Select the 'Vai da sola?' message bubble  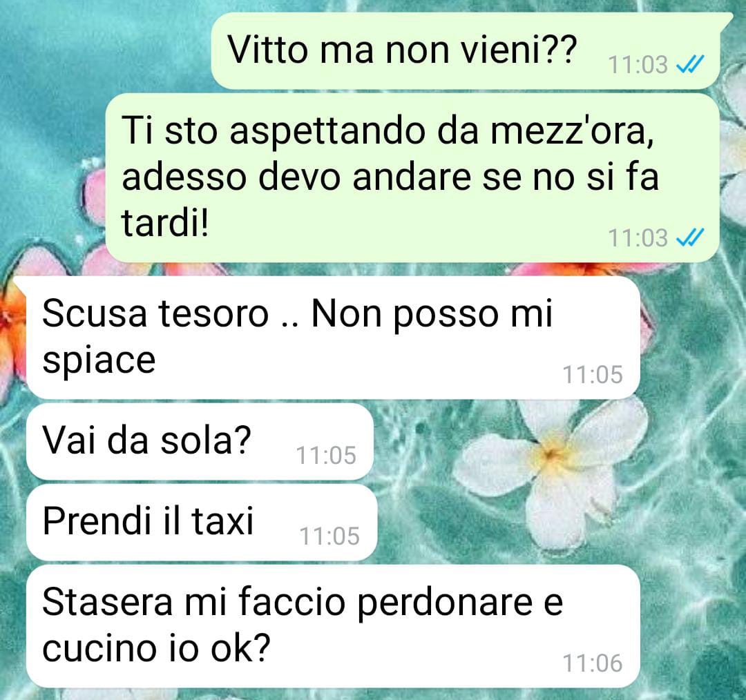(200, 442)
